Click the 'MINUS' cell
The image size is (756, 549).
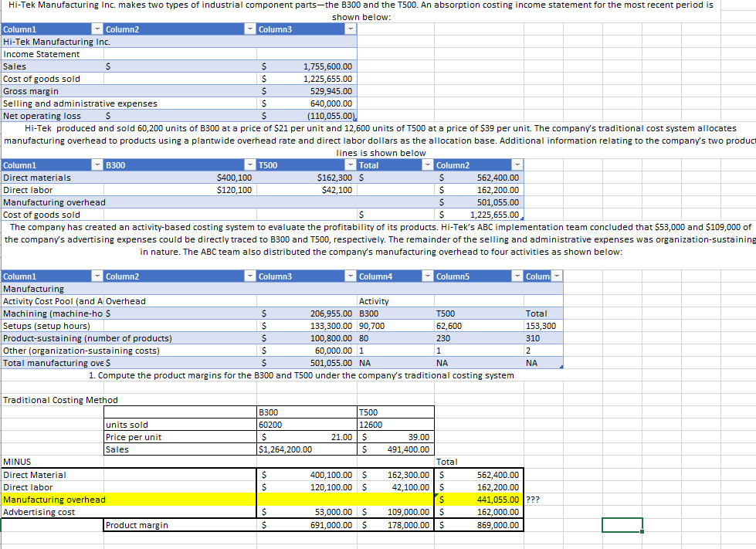(x=52, y=462)
